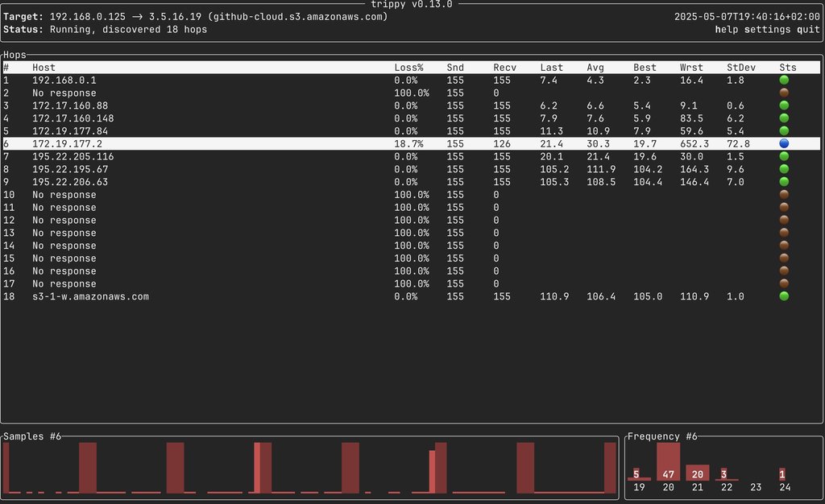825x504 pixels.
Task: Select hop row 172.17.160.148
Action: click(x=410, y=118)
